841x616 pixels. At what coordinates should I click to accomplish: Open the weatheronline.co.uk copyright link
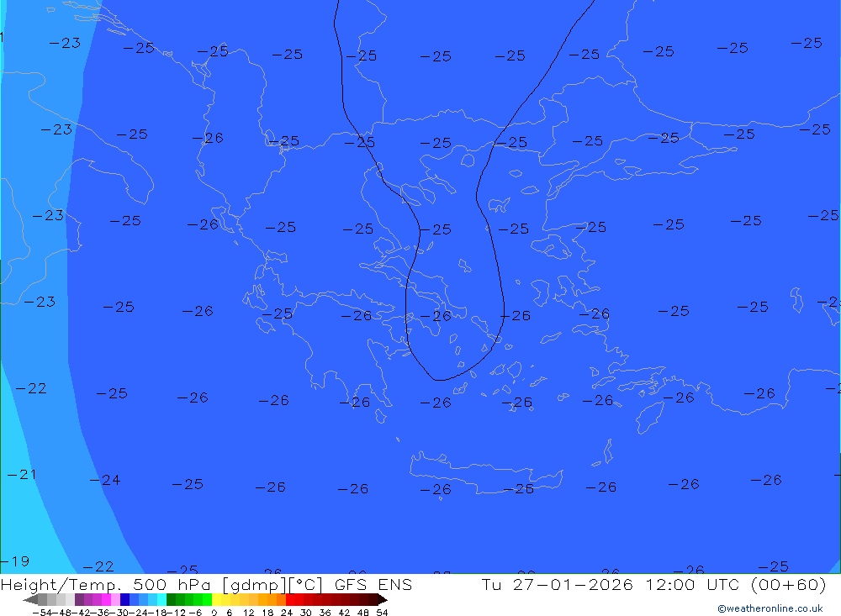point(770,608)
